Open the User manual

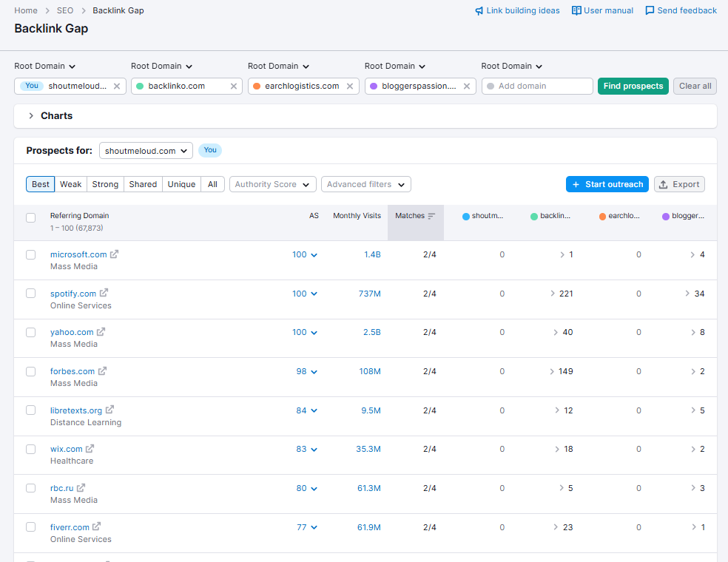coord(601,10)
